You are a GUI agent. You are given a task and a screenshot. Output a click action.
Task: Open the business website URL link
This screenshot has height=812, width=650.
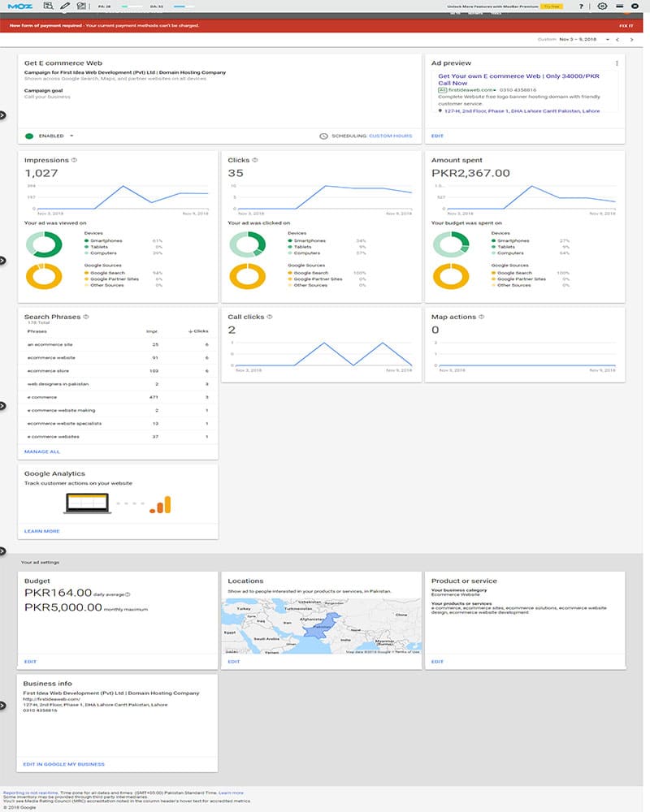point(51,698)
